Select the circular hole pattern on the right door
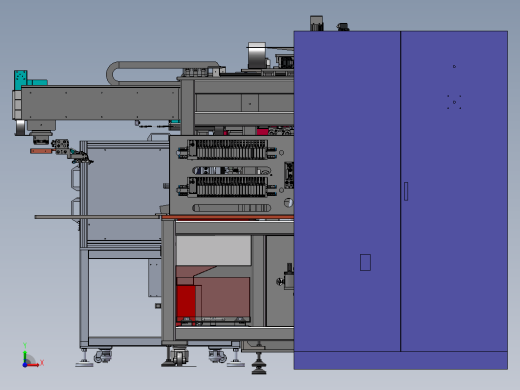This screenshot has width=520, height=390. click(x=454, y=102)
